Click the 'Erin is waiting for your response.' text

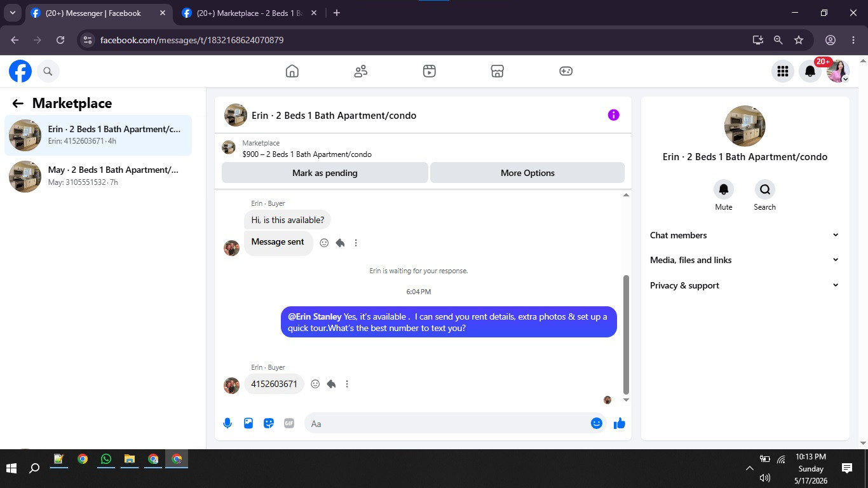[419, 271]
